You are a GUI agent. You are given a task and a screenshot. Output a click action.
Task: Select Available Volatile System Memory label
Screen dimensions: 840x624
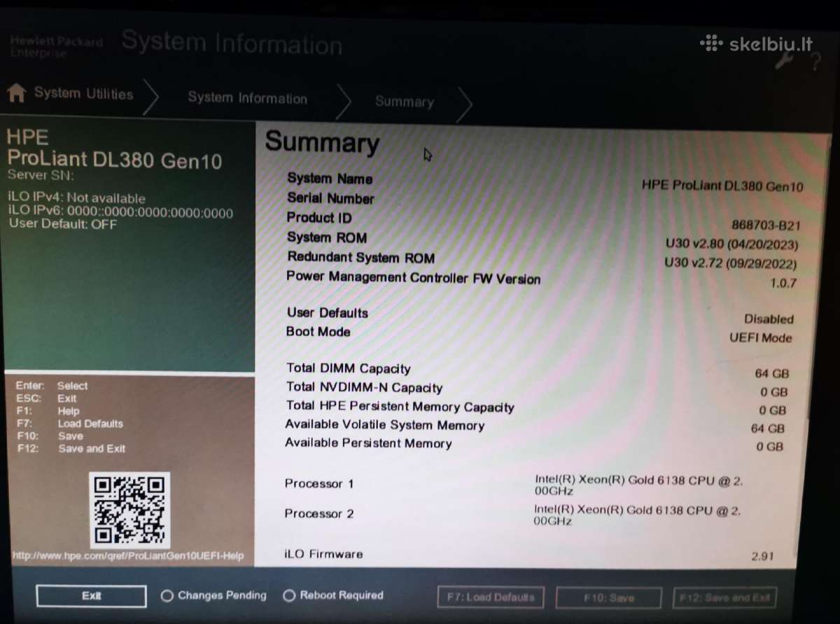tap(385, 425)
